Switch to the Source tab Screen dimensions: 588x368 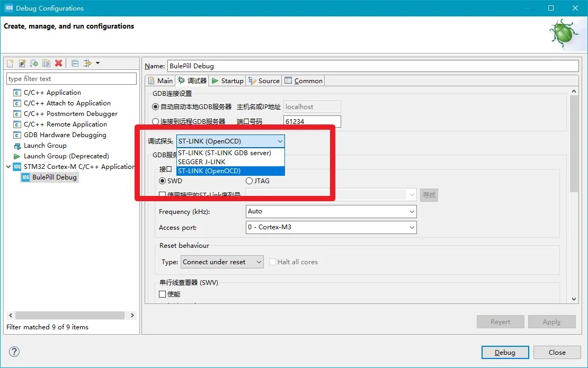[264, 80]
